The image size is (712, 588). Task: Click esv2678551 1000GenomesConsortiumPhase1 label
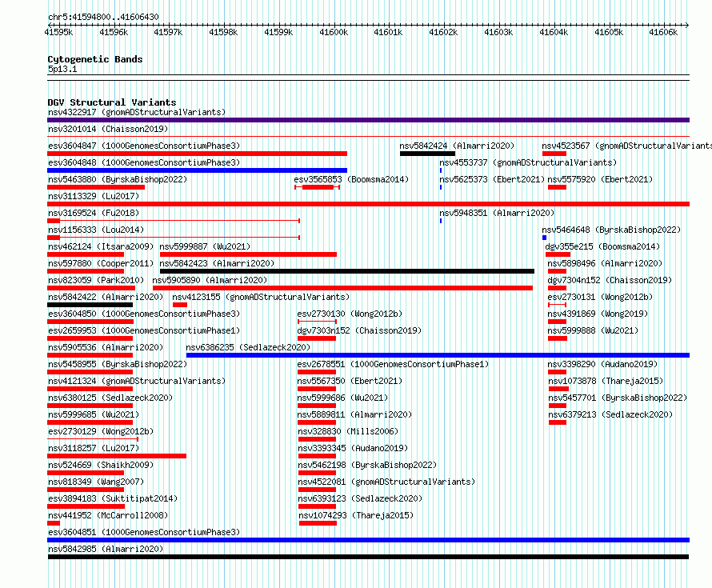(393, 364)
